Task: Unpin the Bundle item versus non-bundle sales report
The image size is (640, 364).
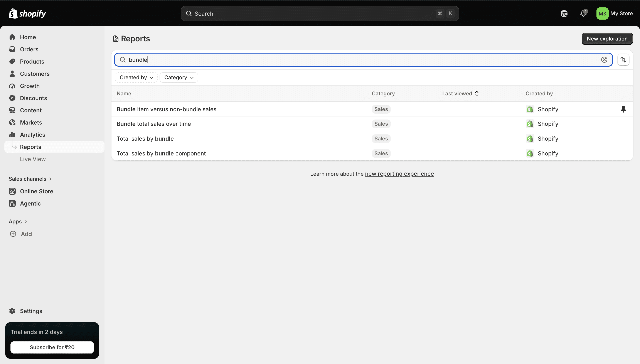Action: tap(623, 109)
